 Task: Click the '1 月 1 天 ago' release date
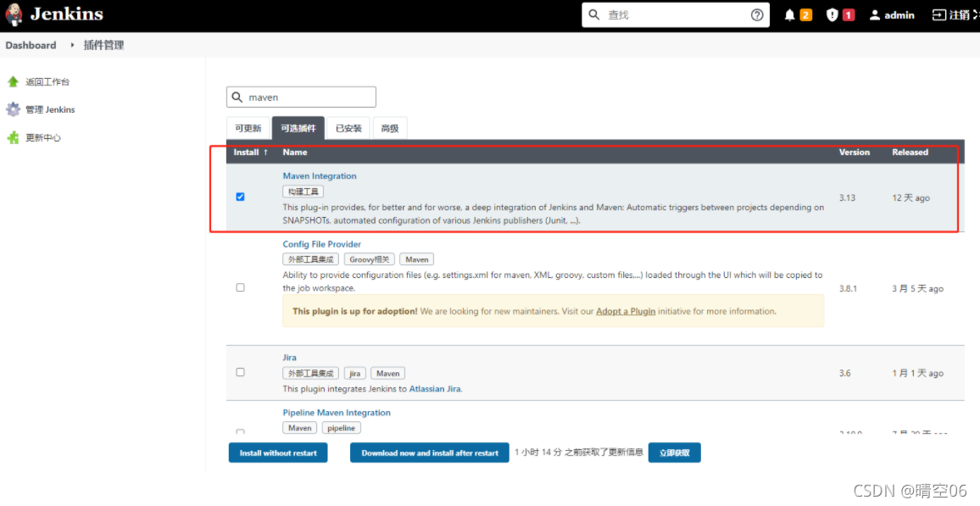tap(917, 373)
